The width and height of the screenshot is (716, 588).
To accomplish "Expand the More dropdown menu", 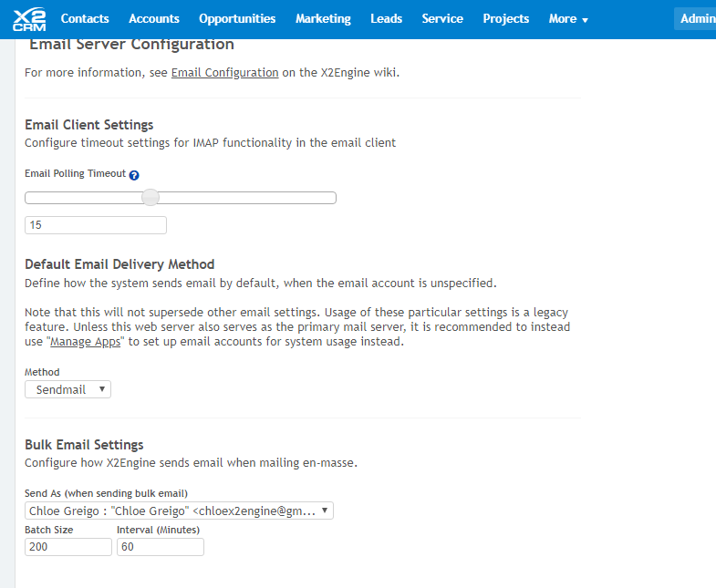I will [568, 19].
